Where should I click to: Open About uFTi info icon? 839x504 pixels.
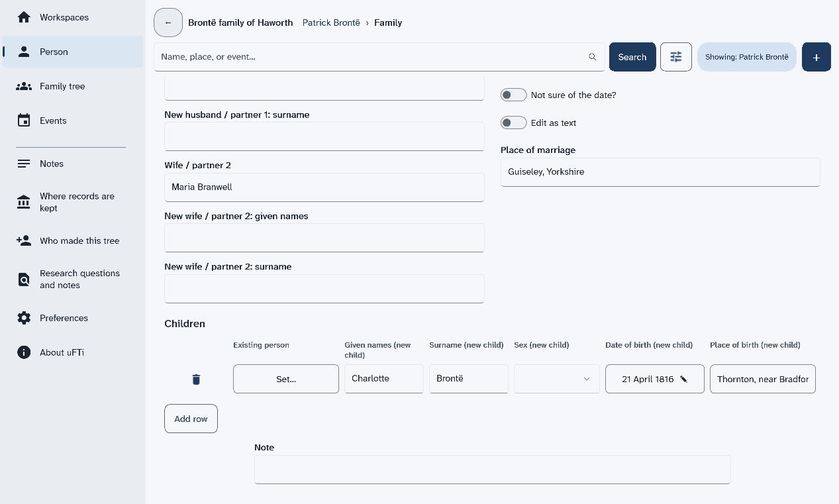tap(24, 352)
